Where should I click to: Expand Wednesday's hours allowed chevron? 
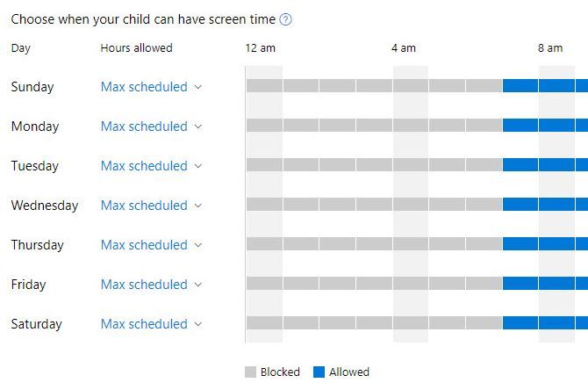198,206
